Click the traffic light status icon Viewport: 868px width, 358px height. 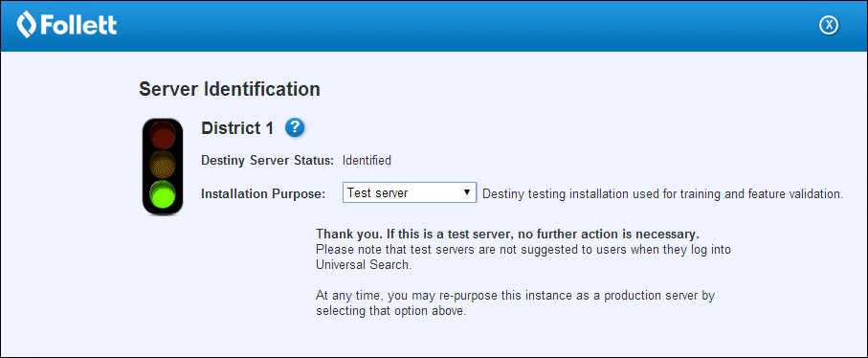[163, 166]
